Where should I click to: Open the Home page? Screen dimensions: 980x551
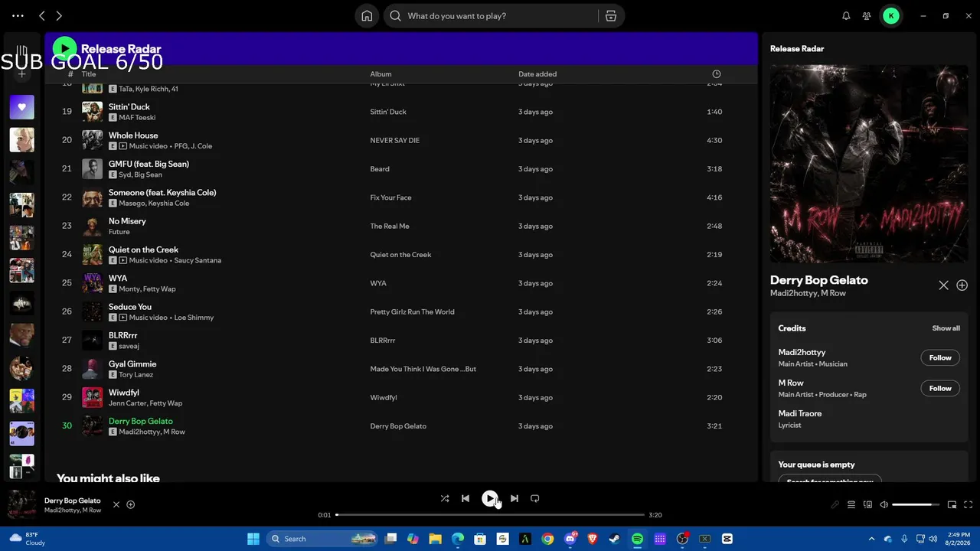coord(367,16)
